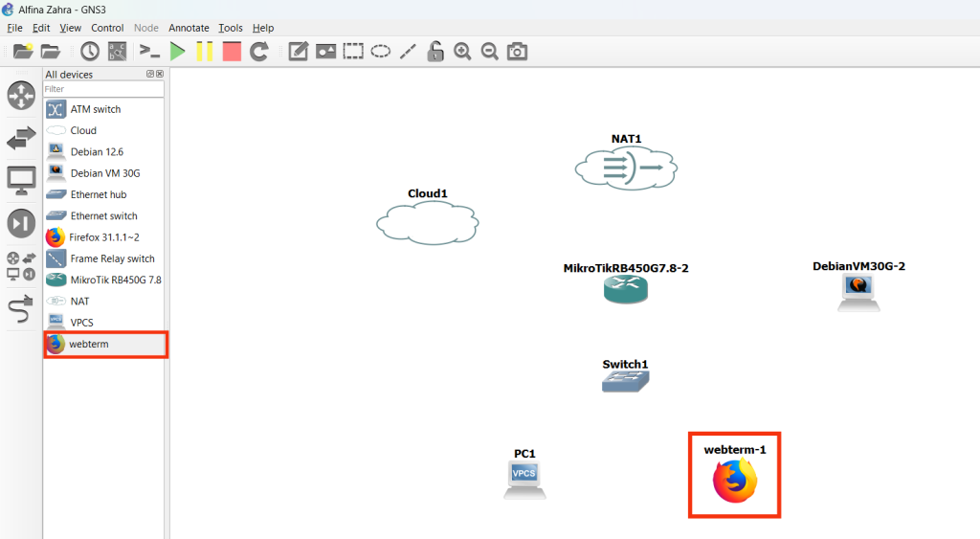Open the Tools menu

230,28
